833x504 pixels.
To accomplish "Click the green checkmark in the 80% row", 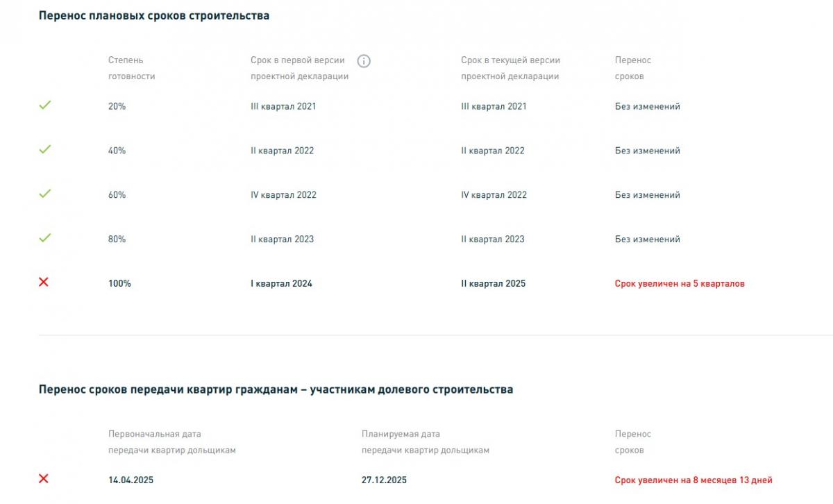I will (45, 238).
